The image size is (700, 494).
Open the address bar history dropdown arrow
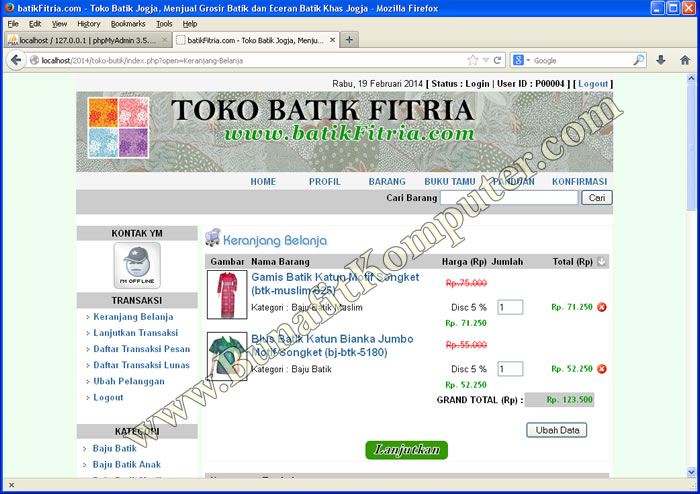pos(486,60)
